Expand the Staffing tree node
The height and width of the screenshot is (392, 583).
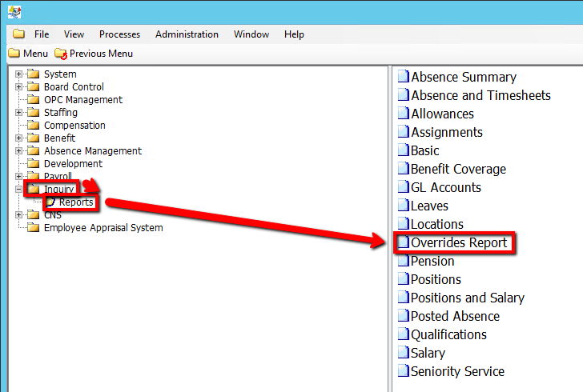coord(18,113)
